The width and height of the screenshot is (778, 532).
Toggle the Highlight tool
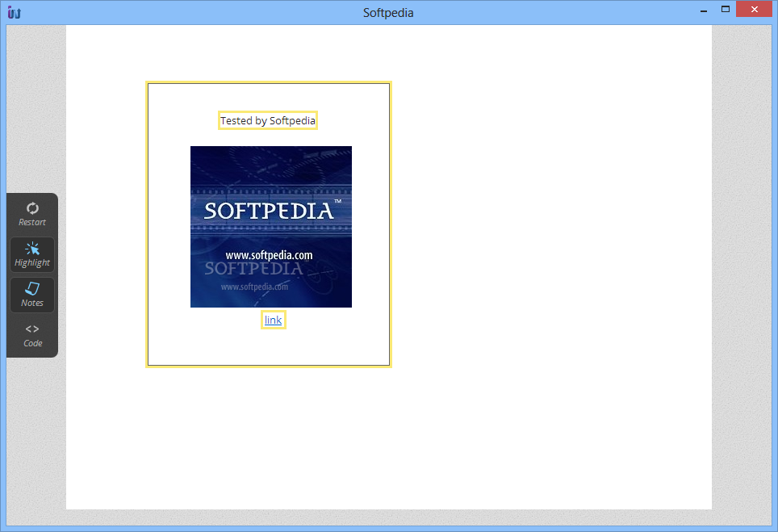[x=32, y=255]
